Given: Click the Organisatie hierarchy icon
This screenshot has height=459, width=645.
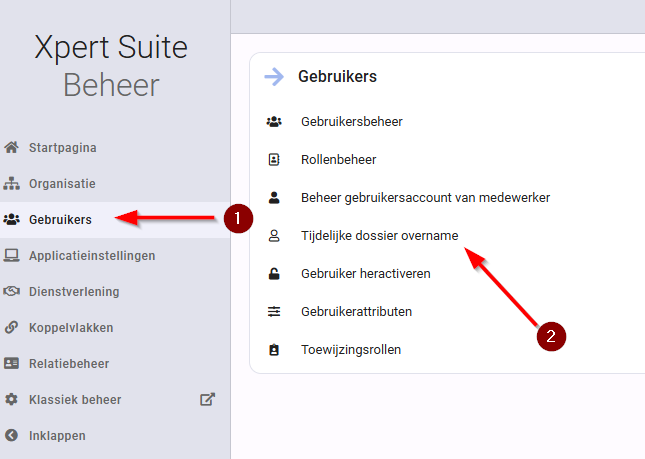Looking at the screenshot, I should click(x=12, y=183).
